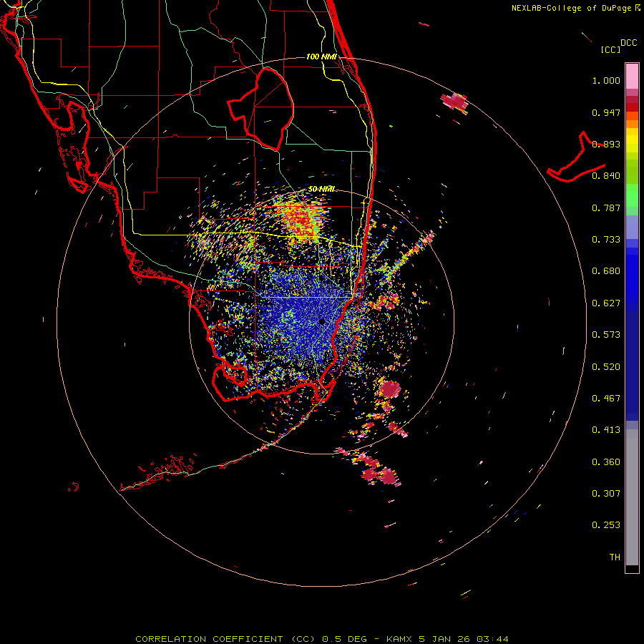The height and width of the screenshot is (644, 644).
Task: Click the 0.893 scale value
Action: 606,144
